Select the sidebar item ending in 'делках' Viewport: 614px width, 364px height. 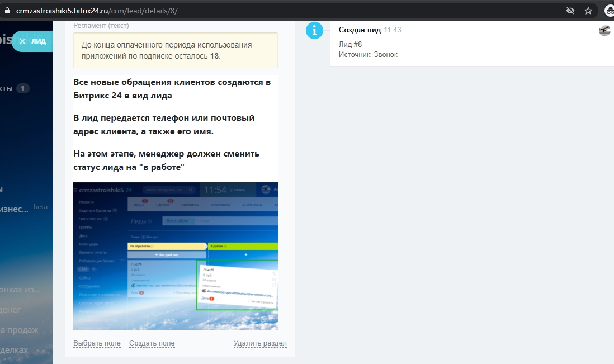click(x=14, y=349)
